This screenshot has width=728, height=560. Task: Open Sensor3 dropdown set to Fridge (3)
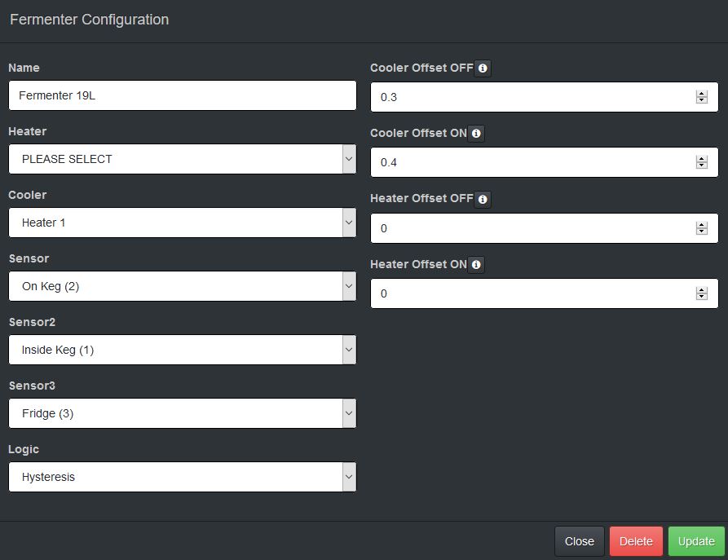[183, 413]
